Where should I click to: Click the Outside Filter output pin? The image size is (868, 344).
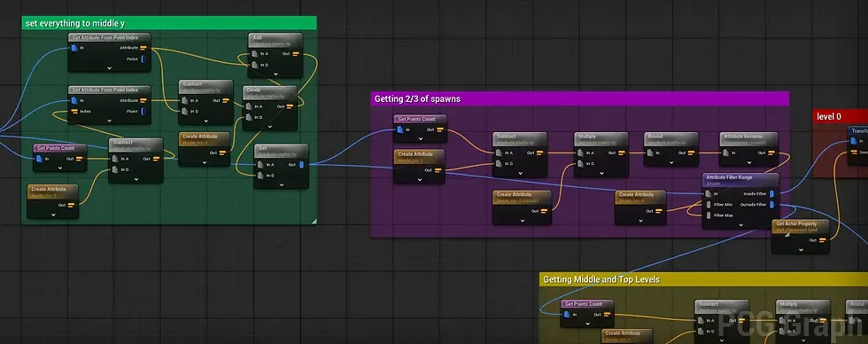point(772,205)
